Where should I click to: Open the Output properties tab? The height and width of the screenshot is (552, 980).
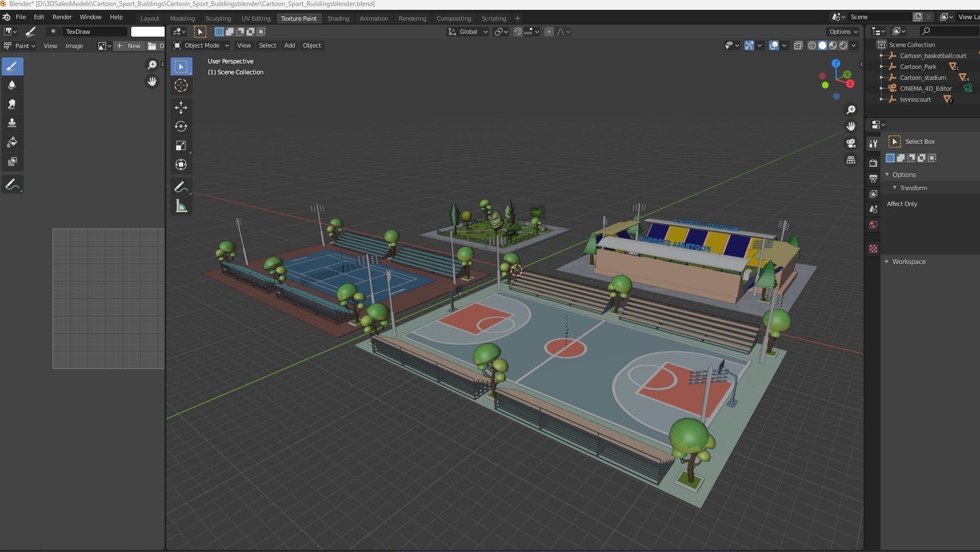(x=873, y=178)
